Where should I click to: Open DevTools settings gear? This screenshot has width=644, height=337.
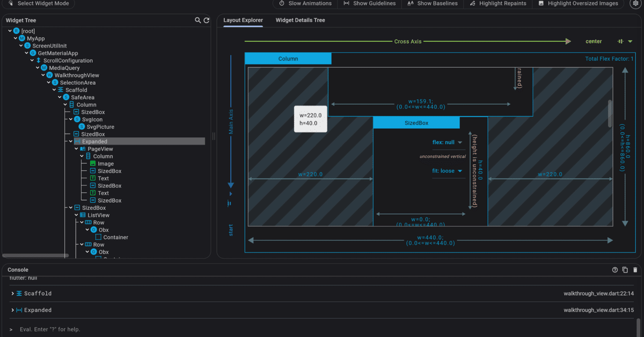tap(635, 4)
